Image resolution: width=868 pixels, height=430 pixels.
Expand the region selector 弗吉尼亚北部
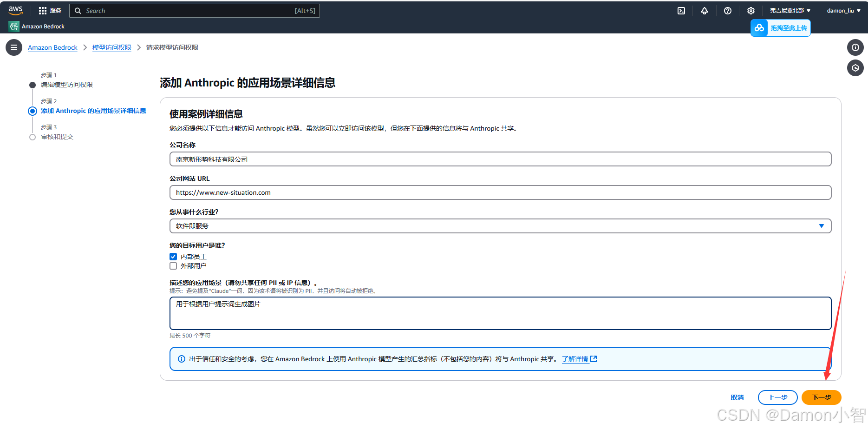(x=790, y=11)
